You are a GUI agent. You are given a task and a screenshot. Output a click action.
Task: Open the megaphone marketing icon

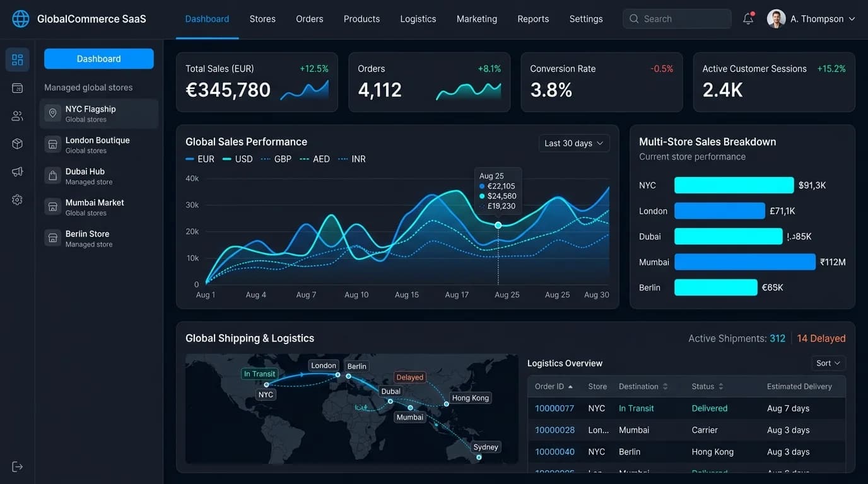(17, 171)
